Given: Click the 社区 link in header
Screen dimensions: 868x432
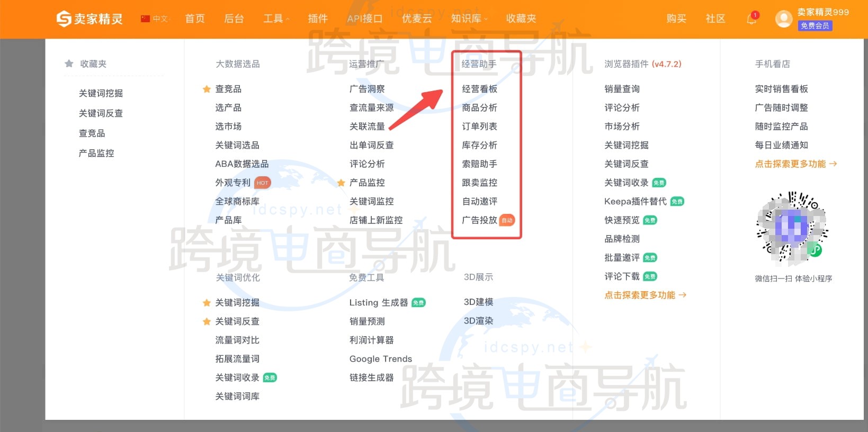Looking at the screenshot, I should click(715, 19).
